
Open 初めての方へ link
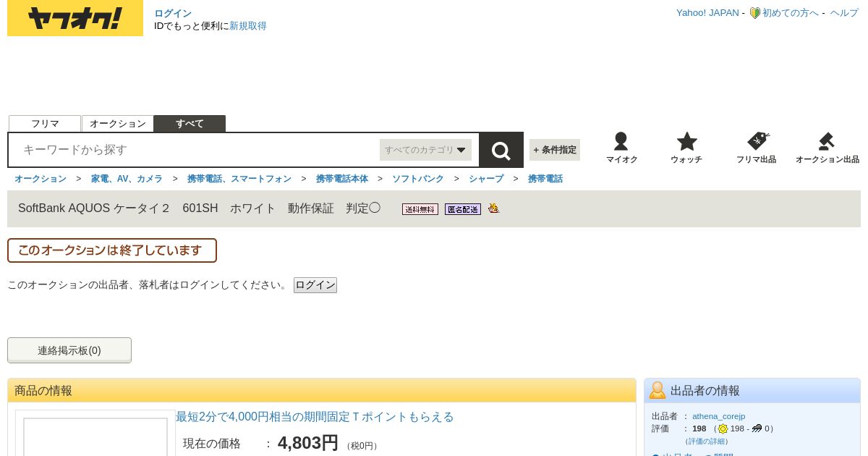[x=791, y=13]
